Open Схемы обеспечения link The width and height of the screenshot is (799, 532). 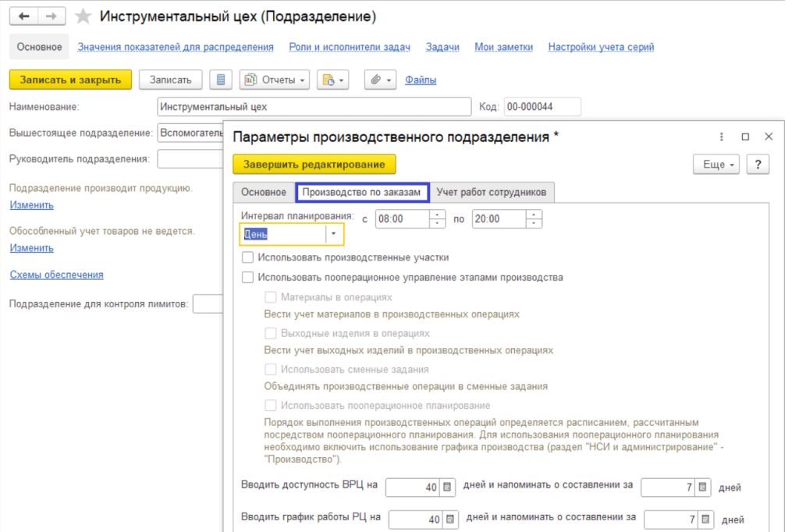click(56, 275)
